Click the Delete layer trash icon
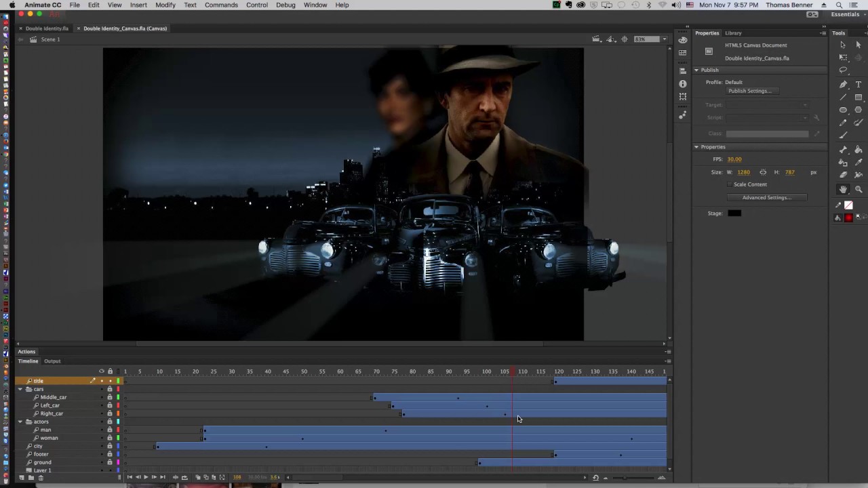 click(x=40, y=478)
